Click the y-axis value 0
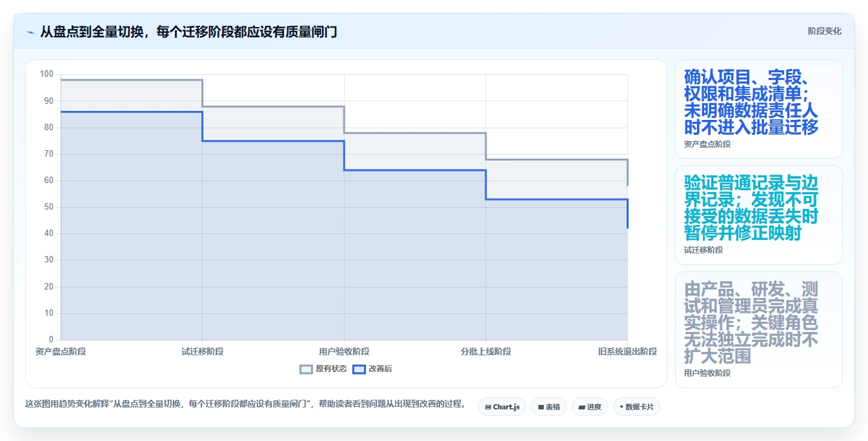 tap(51, 340)
